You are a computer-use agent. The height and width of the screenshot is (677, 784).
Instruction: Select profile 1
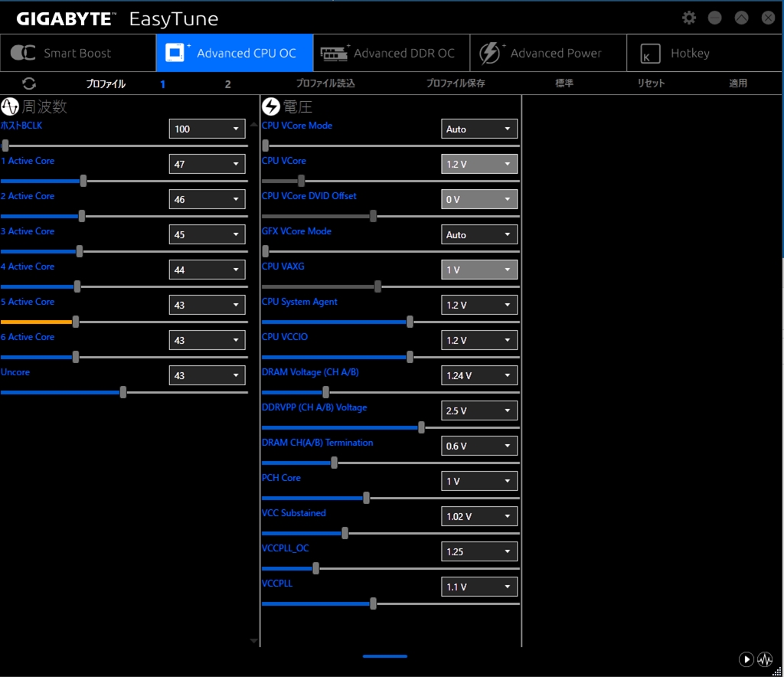tap(162, 84)
